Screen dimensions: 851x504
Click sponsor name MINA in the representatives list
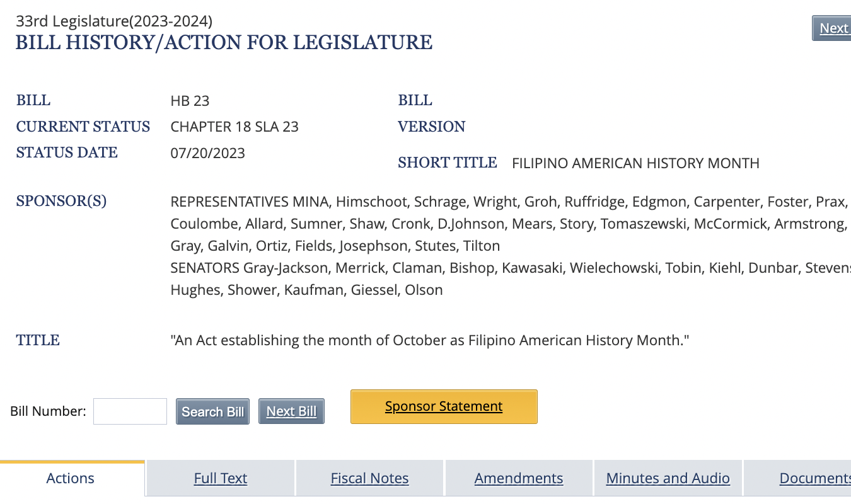pyautogui.click(x=310, y=202)
